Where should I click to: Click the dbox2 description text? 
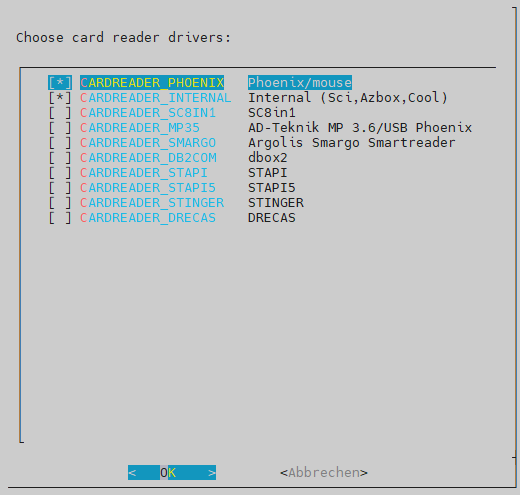pyautogui.click(x=268, y=158)
